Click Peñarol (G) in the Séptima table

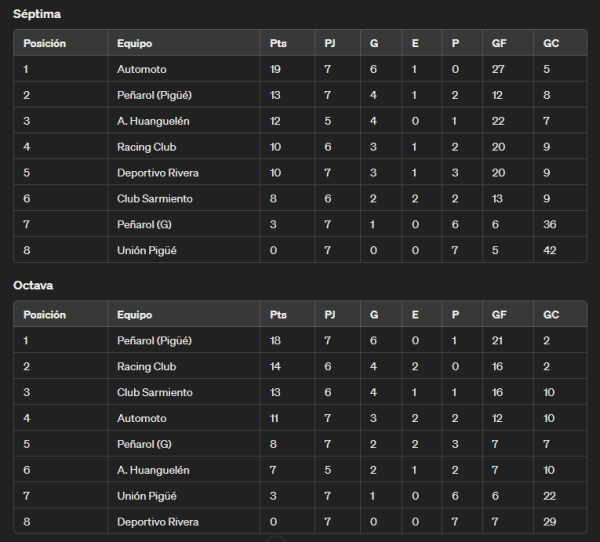[144, 224]
